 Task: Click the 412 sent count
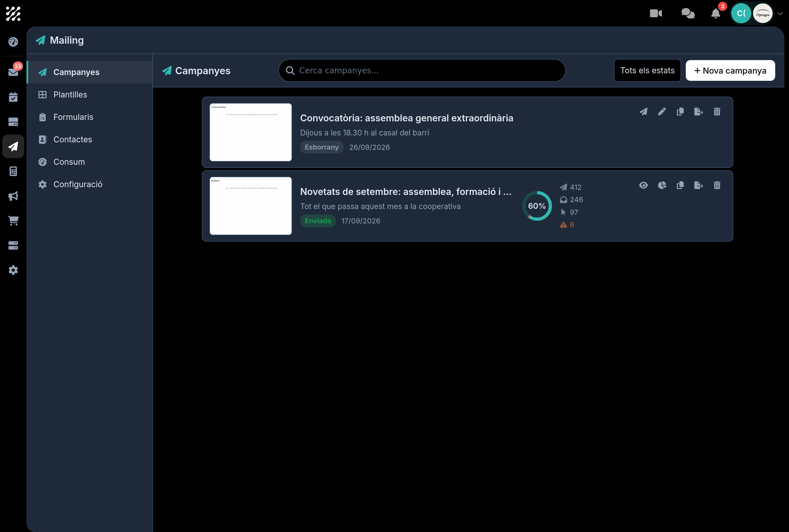coord(571,187)
